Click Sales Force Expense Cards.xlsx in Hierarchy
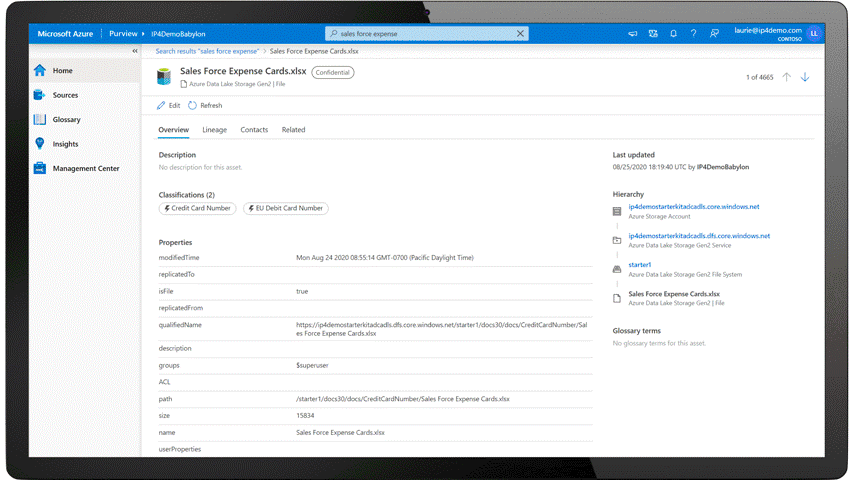 coord(674,294)
